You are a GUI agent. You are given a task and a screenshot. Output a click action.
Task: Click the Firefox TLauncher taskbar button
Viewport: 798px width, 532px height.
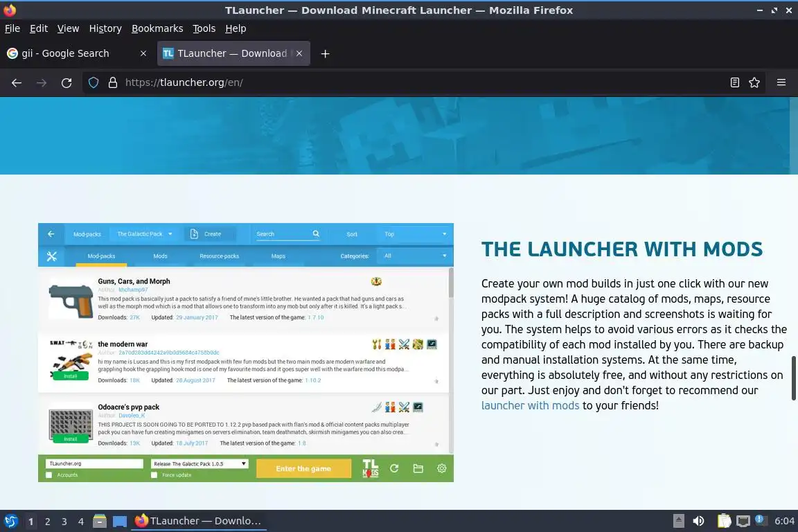pos(199,521)
